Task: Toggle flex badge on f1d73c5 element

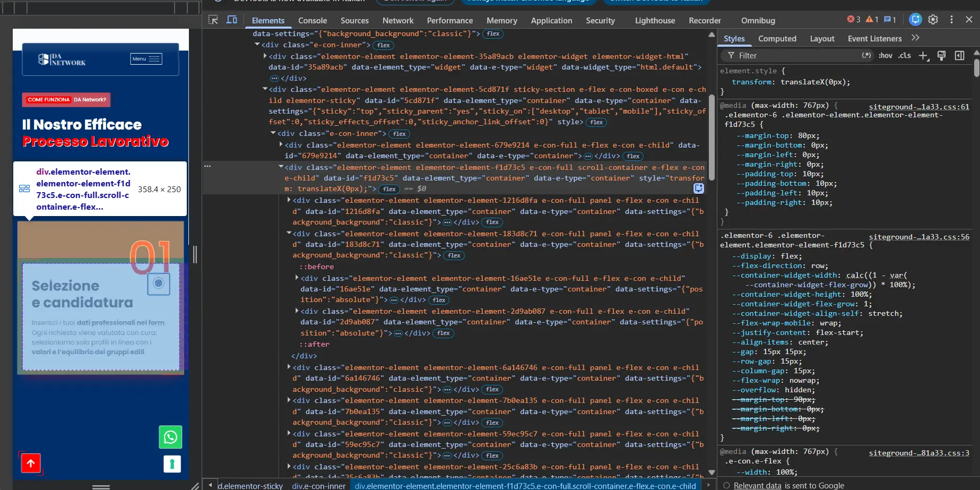Action: click(x=389, y=189)
